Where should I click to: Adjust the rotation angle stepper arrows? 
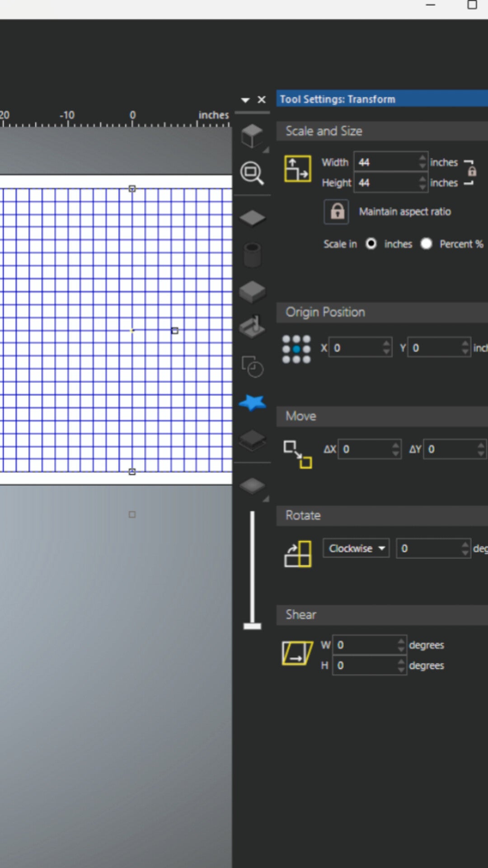tap(465, 548)
